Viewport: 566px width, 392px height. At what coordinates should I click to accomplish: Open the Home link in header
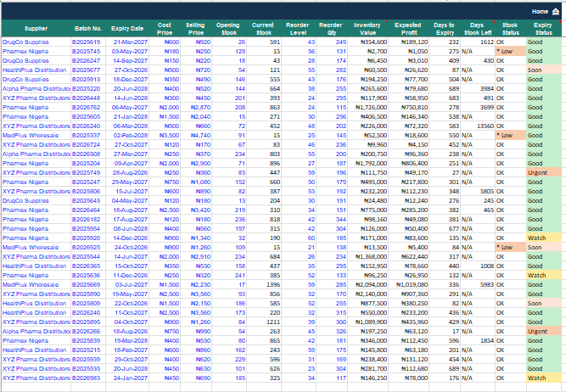(540, 12)
